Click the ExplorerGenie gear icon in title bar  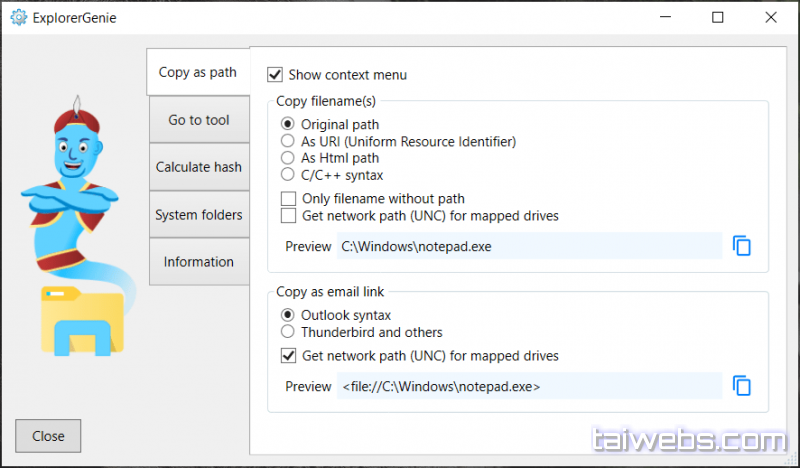tap(17, 17)
